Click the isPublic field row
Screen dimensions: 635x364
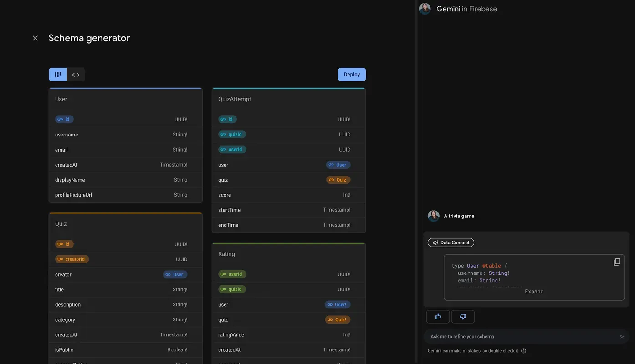(x=125, y=349)
